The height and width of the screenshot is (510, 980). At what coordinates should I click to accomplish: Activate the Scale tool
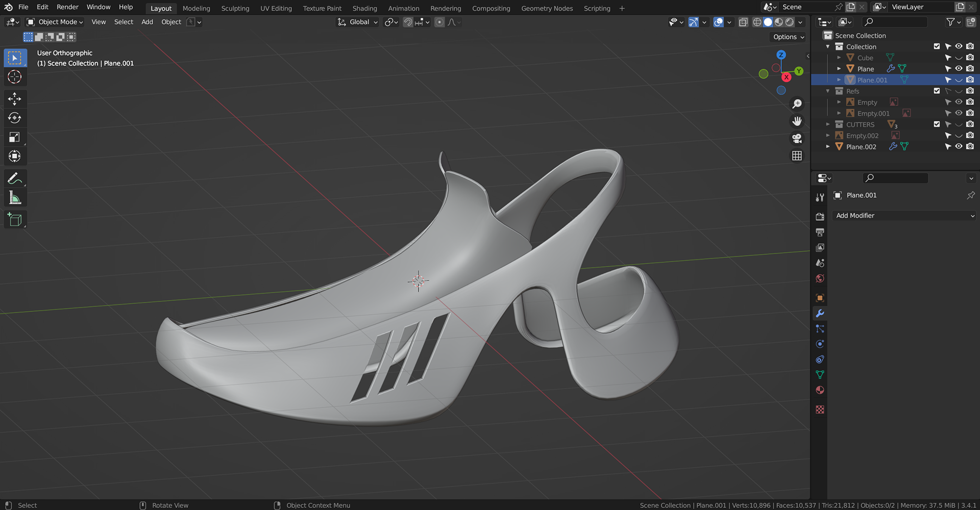[15, 137]
